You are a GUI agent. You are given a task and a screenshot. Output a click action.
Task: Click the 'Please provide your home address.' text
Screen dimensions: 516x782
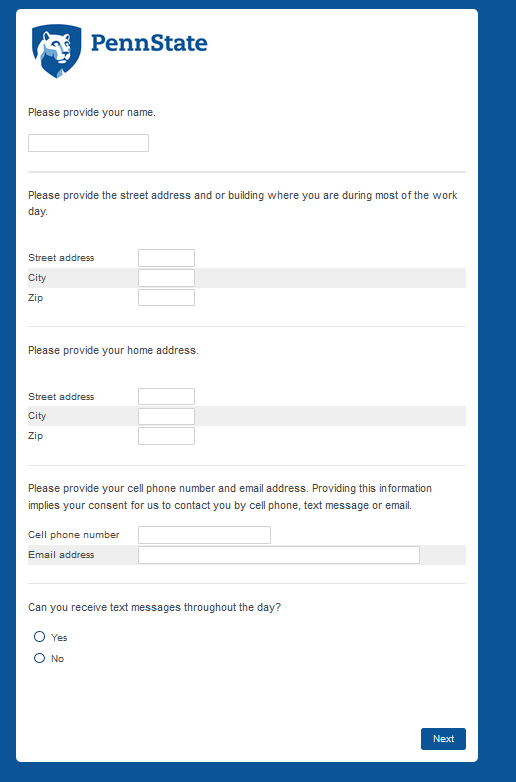113,351
